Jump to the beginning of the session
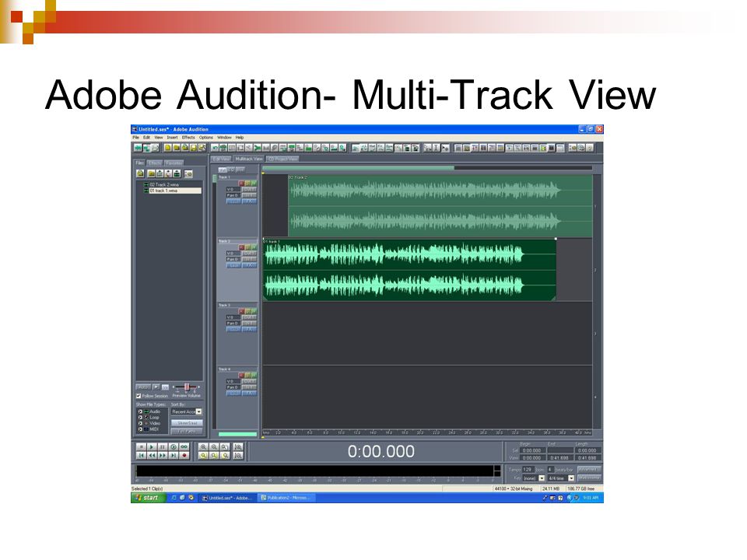747x560 pixels. point(141,456)
